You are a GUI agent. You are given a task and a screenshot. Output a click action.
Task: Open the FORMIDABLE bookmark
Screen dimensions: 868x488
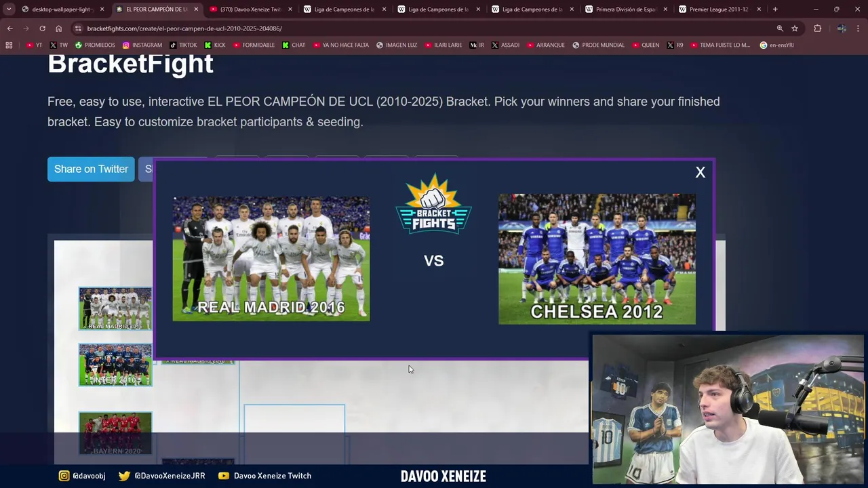point(254,45)
